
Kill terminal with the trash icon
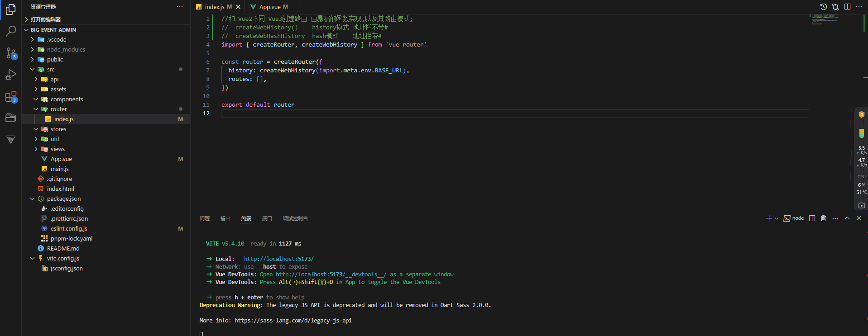coord(823,218)
